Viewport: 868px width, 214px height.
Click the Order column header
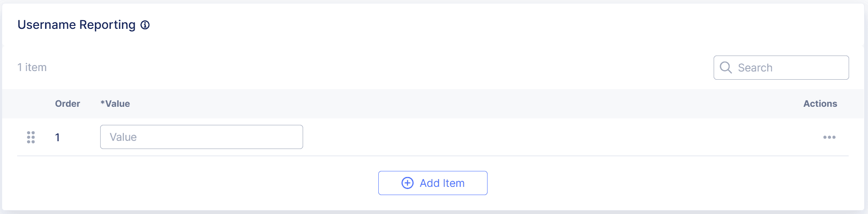pos(67,104)
